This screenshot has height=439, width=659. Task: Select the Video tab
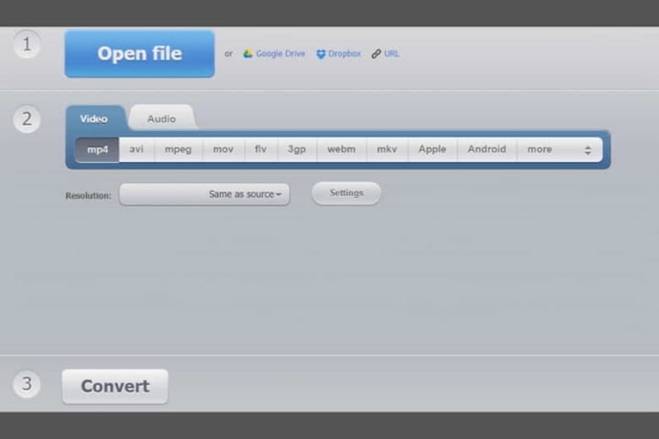click(95, 119)
